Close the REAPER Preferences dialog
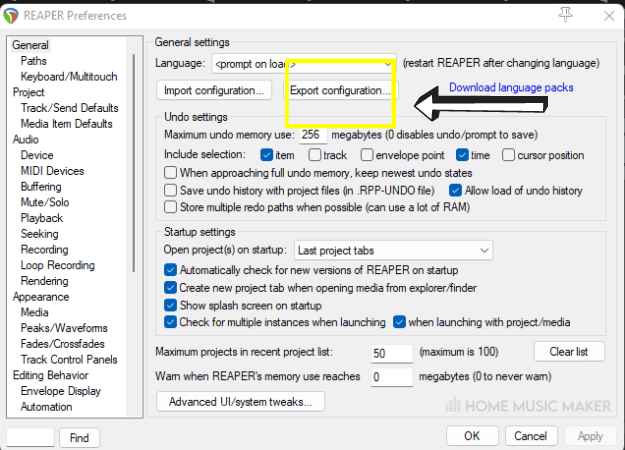This screenshot has width=625, height=450. tap(609, 16)
